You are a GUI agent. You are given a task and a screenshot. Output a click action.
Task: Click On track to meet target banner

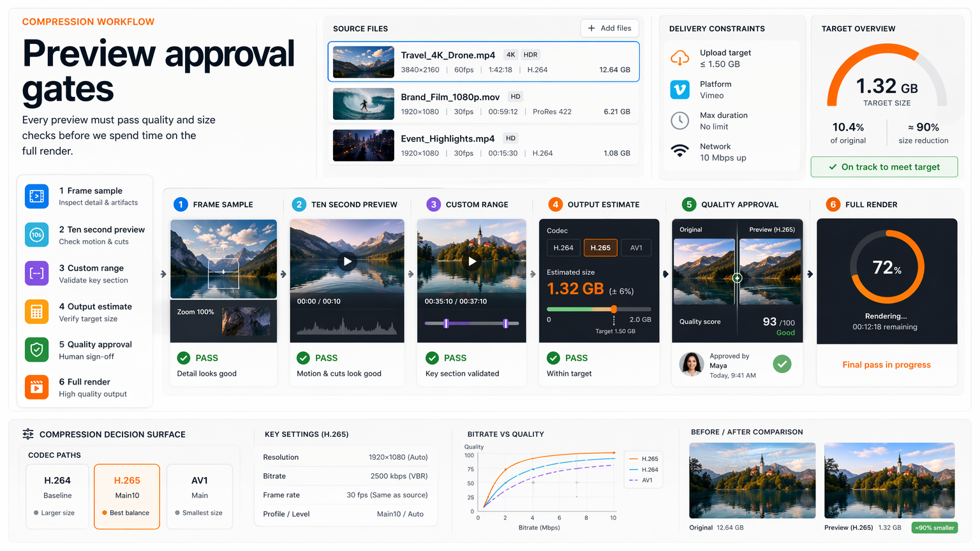pyautogui.click(x=884, y=167)
